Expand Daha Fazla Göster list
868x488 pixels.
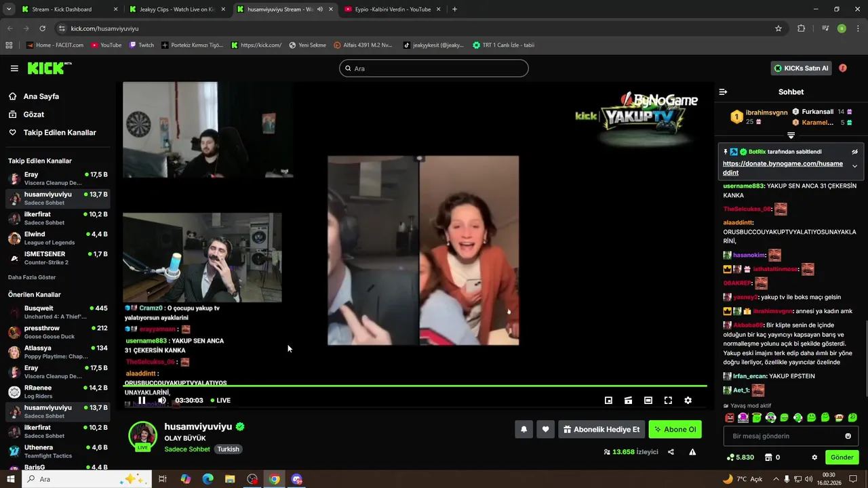click(x=32, y=277)
